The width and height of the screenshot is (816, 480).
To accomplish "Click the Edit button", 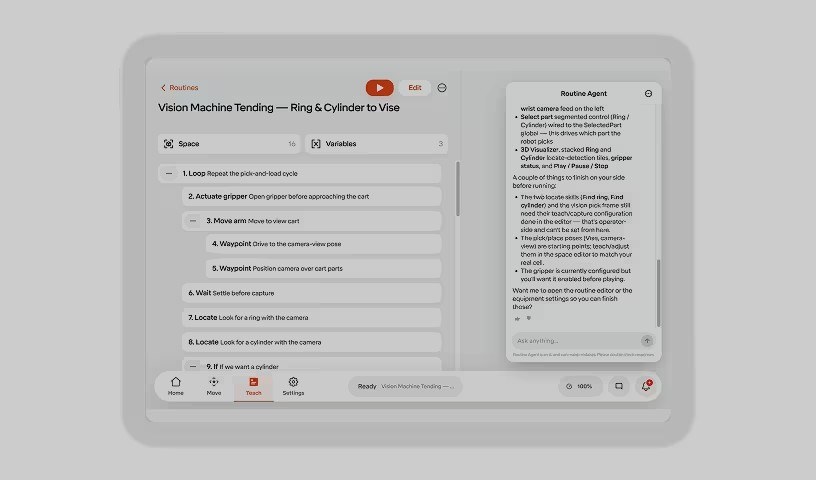I will pyautogui.click(x=415, y=87).
